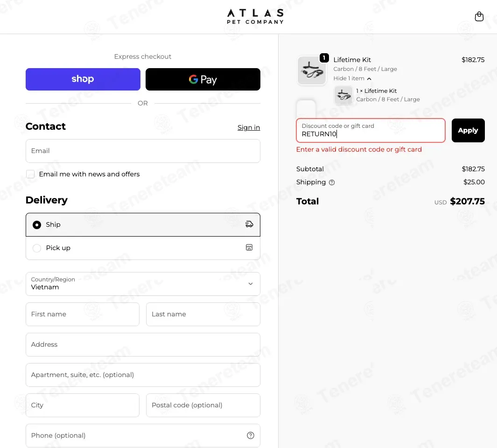Check Email me with news and offers
The height and width of the screenshot is (448, 497).
pyautogui.click(x=30, y=174)
